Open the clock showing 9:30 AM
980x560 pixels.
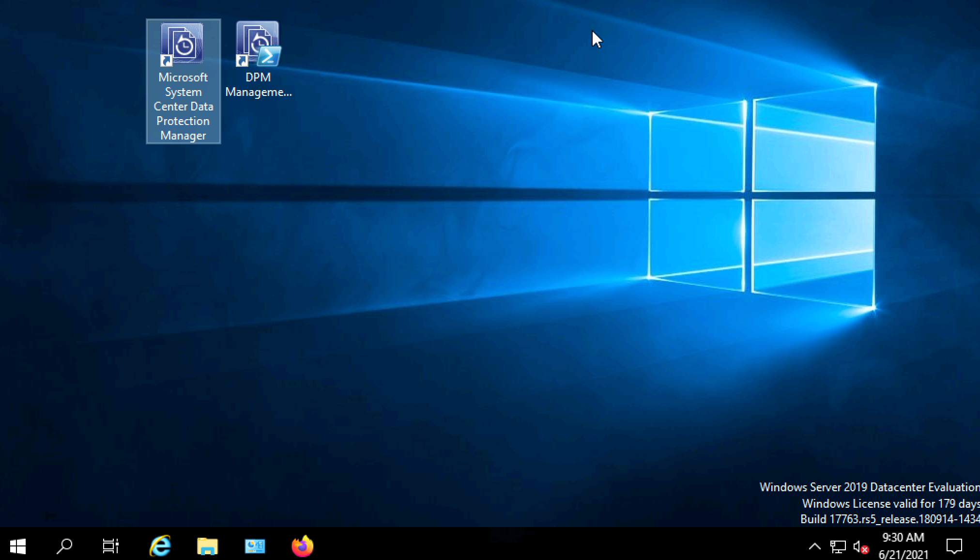903,545
